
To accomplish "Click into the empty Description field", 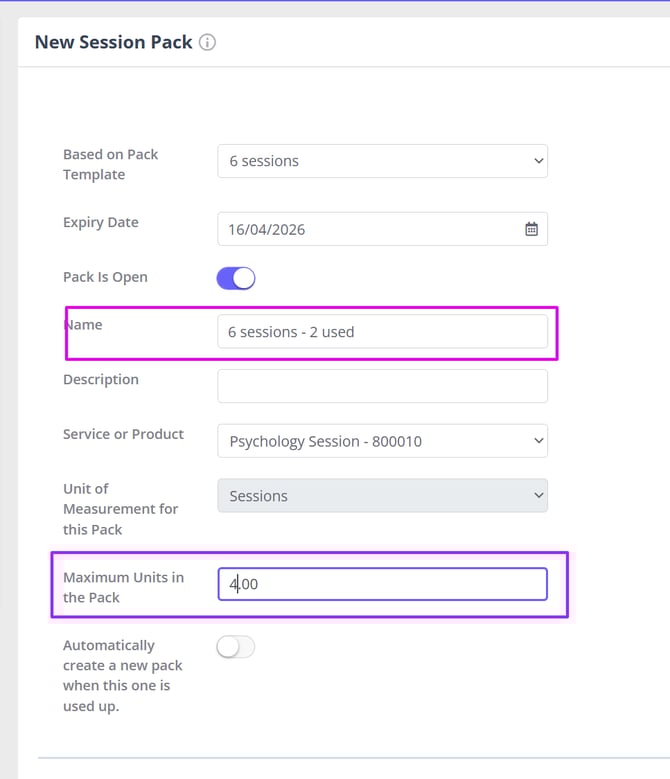I will [382, 386].
